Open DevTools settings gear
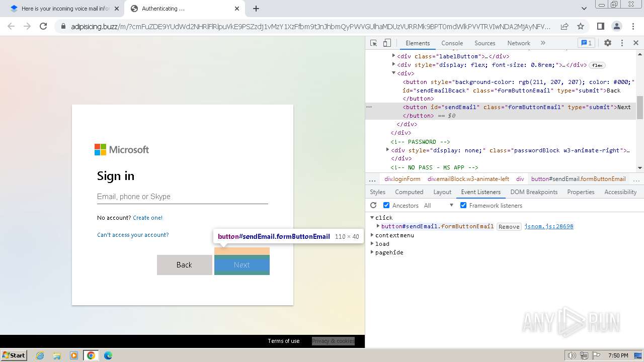Image resolution: width=644 pixels, height=362 pixels. click(608, 43)
